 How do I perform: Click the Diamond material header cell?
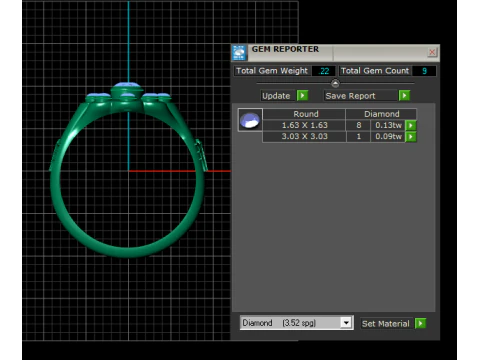tap(381, 114)
